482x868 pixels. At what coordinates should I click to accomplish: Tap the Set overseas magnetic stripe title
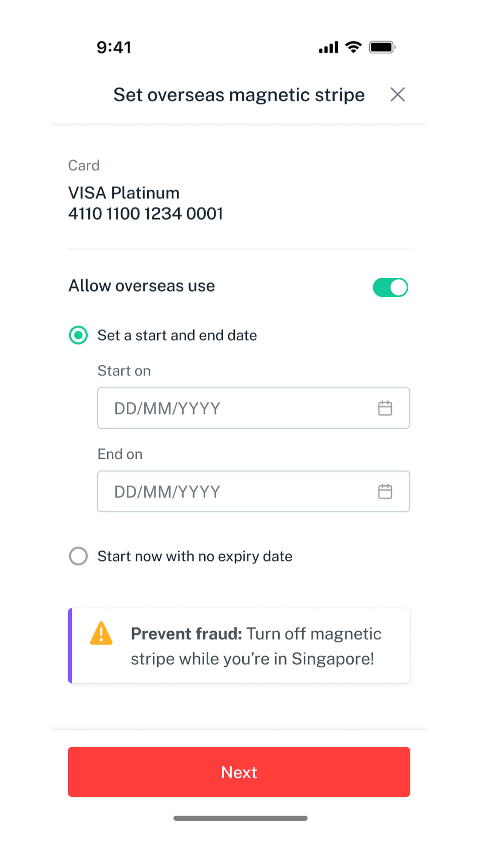[x=239, y=95]
